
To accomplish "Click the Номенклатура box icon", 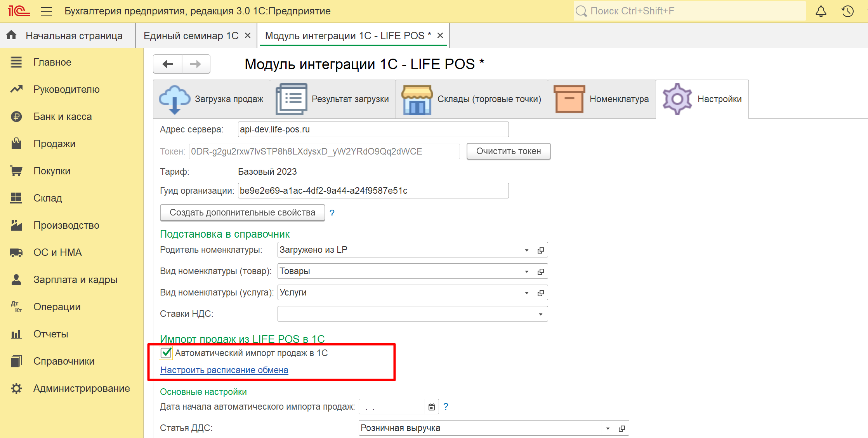I will 569,99.
